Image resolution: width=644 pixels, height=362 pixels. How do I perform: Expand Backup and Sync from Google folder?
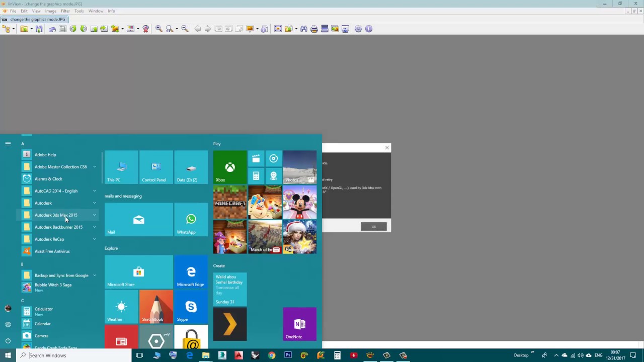[x=94, y=276]
